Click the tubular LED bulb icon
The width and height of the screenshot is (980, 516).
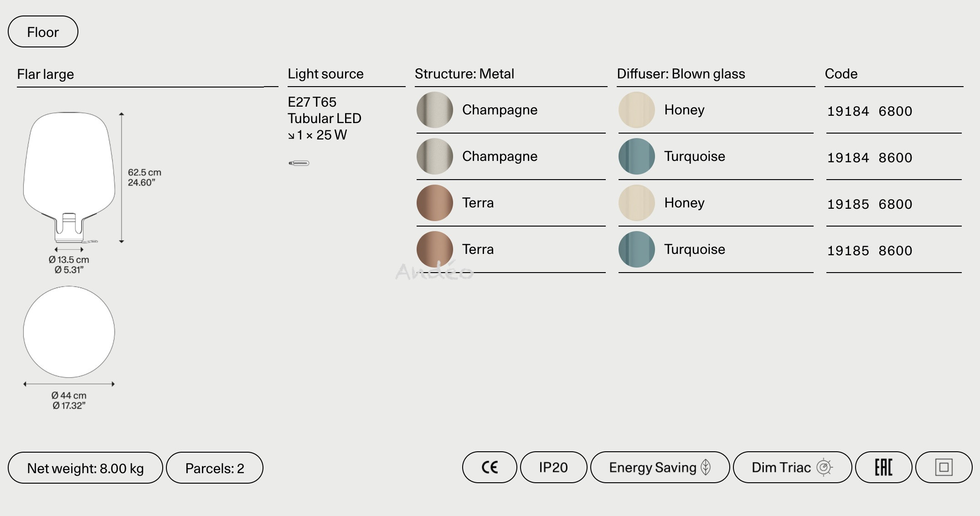(x=299, y=163)
